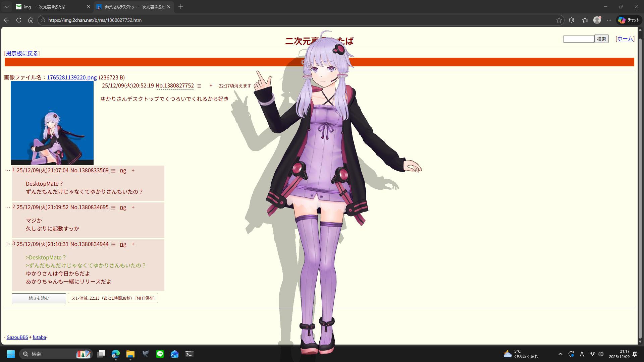Click the search input field beside 検索
This screenshot has width=644, height=362.
[578, 39]
